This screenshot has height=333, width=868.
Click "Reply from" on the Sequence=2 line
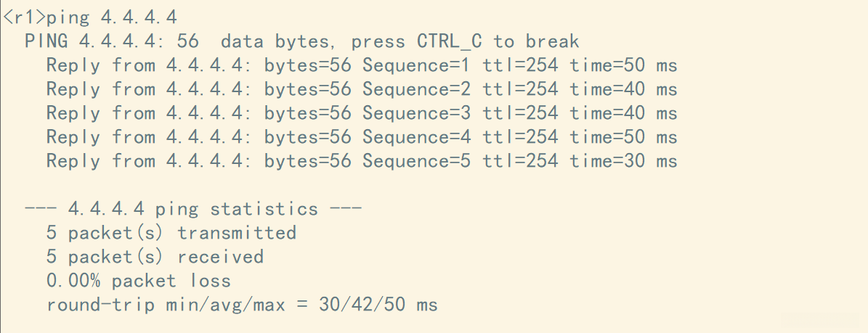point(100,89)
